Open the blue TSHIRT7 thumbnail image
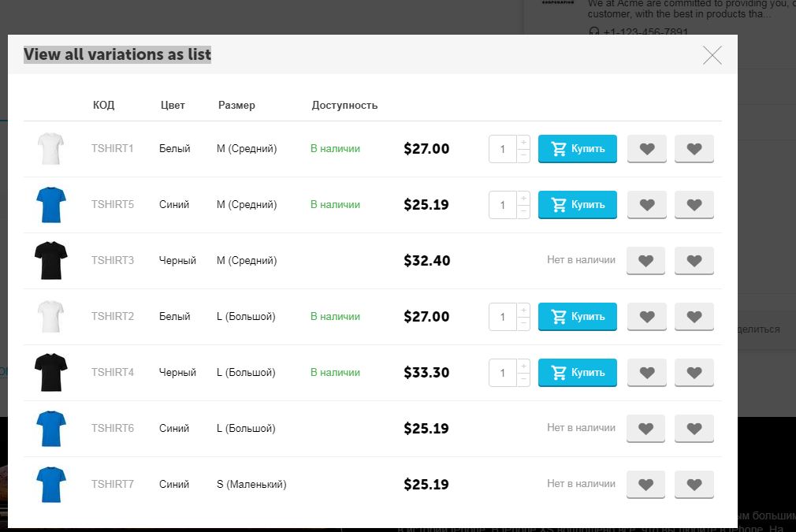The width and height of the screenshot is (796, 532). click(50, 485)
